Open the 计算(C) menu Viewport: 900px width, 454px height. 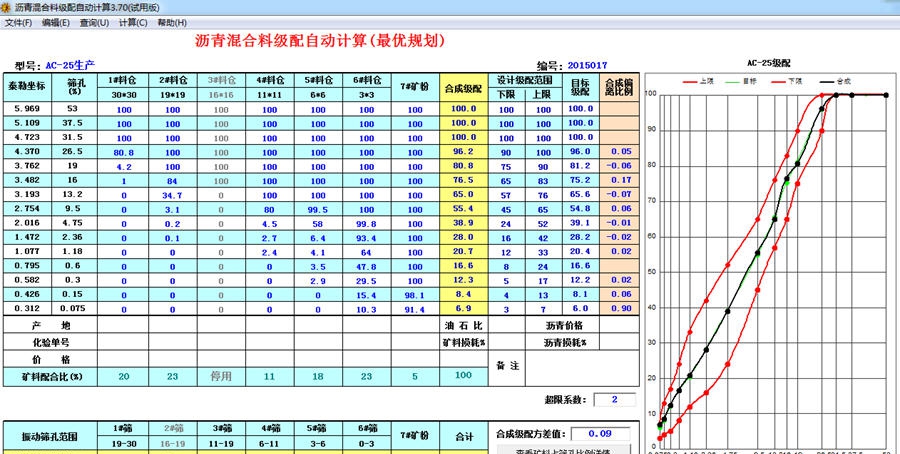coord(133,23)
